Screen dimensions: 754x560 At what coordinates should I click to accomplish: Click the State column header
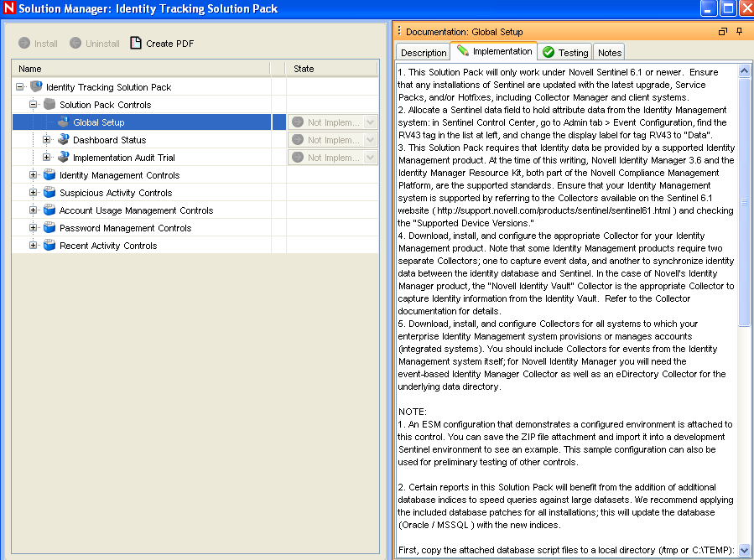(x=331, y=69)
